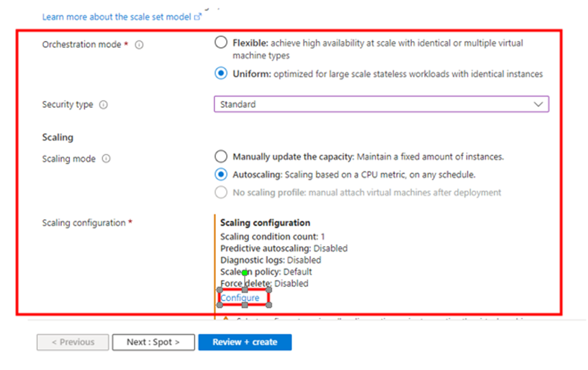The image size is (588, 370).
Task: Select the Uniform orchestration mode radio button
Action: coord(221,74)
